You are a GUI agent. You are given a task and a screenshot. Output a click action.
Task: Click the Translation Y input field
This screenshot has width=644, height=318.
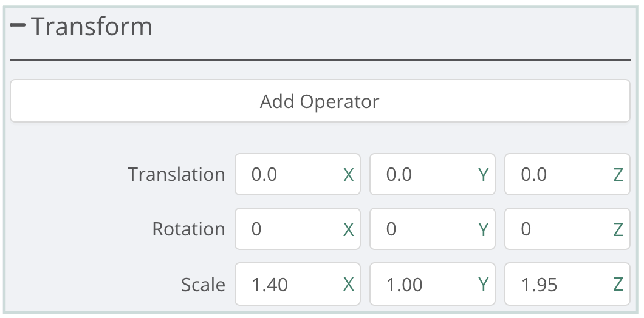pyautogui.click(x=423, y=175)
